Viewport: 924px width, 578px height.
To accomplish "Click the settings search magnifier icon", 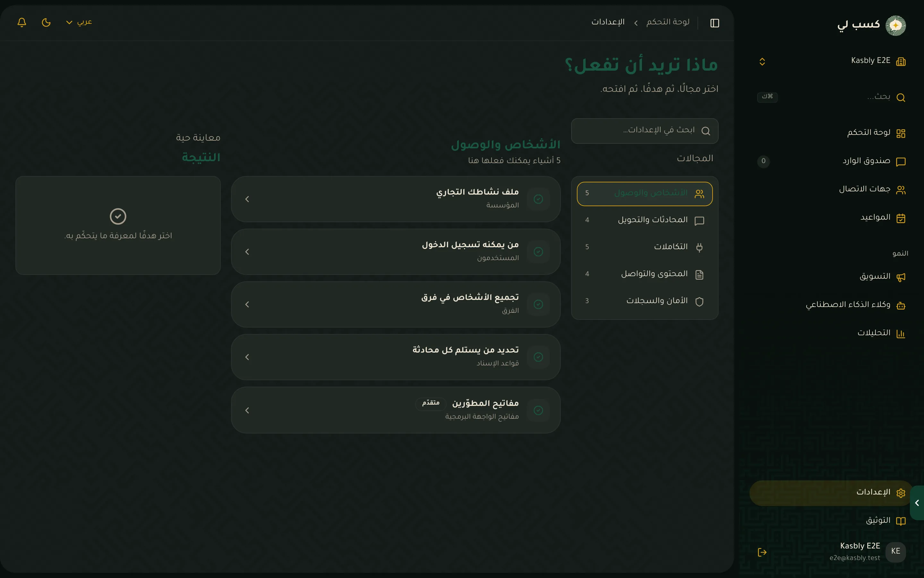I will click(706, 131).
